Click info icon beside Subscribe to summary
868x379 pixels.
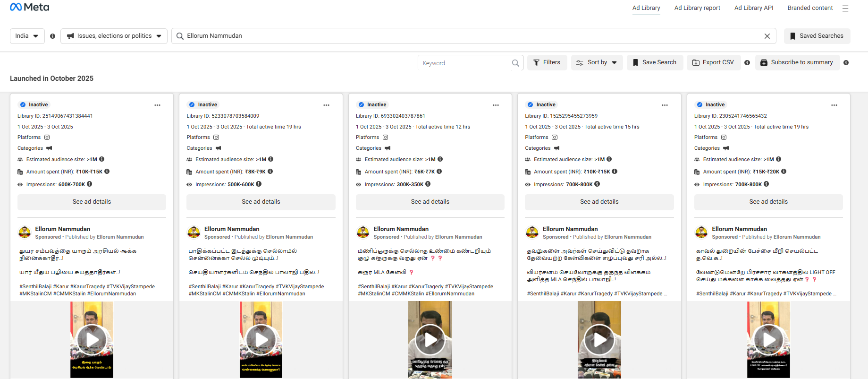pyautogui.click(x=846, y=62)
